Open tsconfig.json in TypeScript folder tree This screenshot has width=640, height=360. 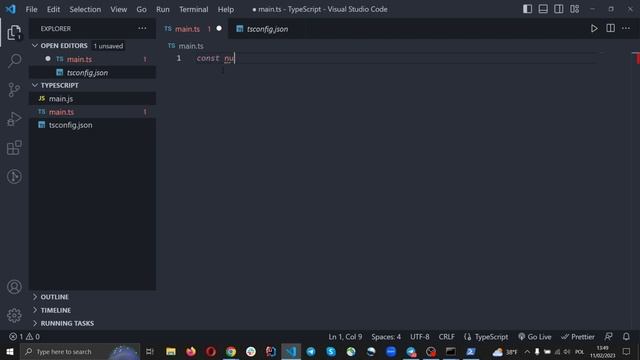coord(92,125)
